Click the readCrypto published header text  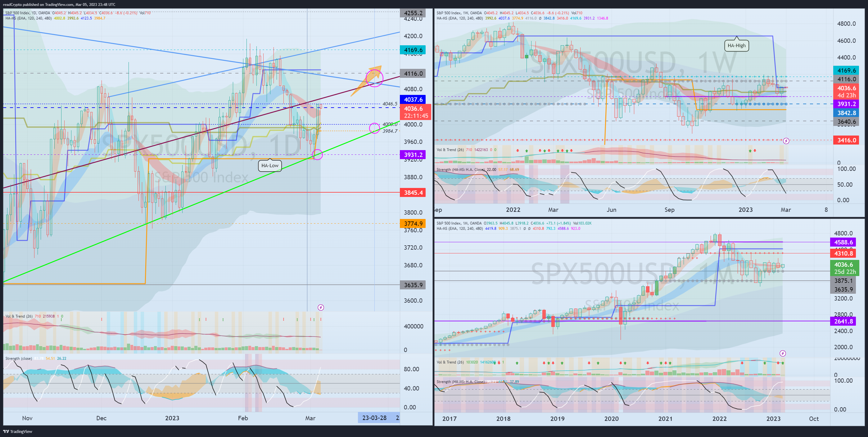click(59, 4)
